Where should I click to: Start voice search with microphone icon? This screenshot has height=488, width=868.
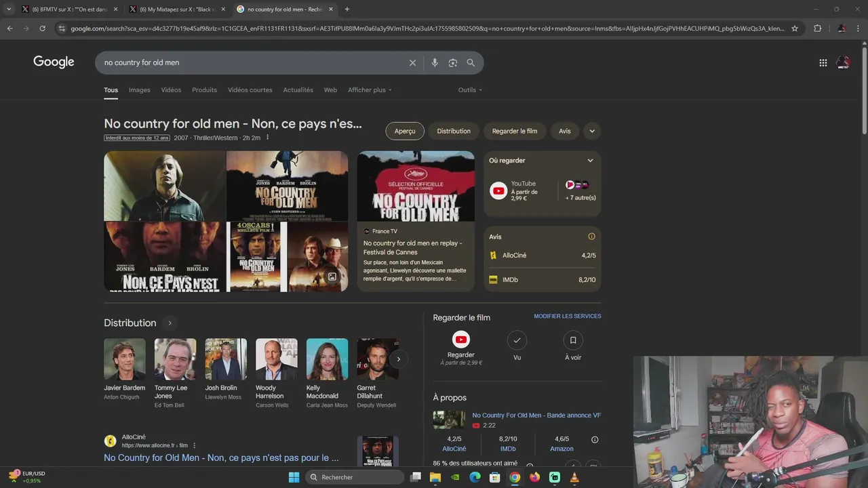[435, 62]
